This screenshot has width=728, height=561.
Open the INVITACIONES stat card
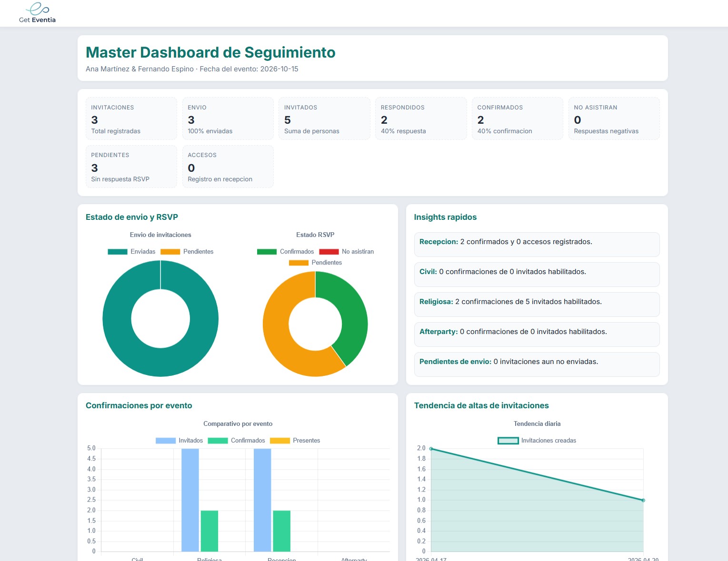point(131,118)
